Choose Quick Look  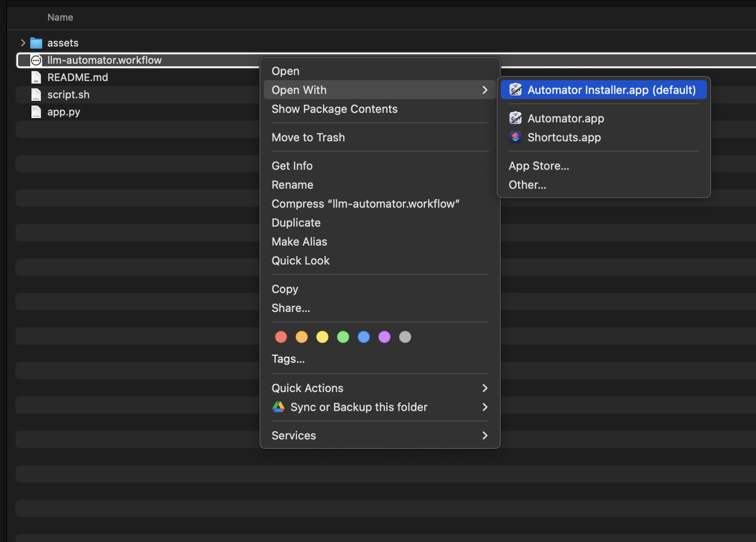(380, 260)
